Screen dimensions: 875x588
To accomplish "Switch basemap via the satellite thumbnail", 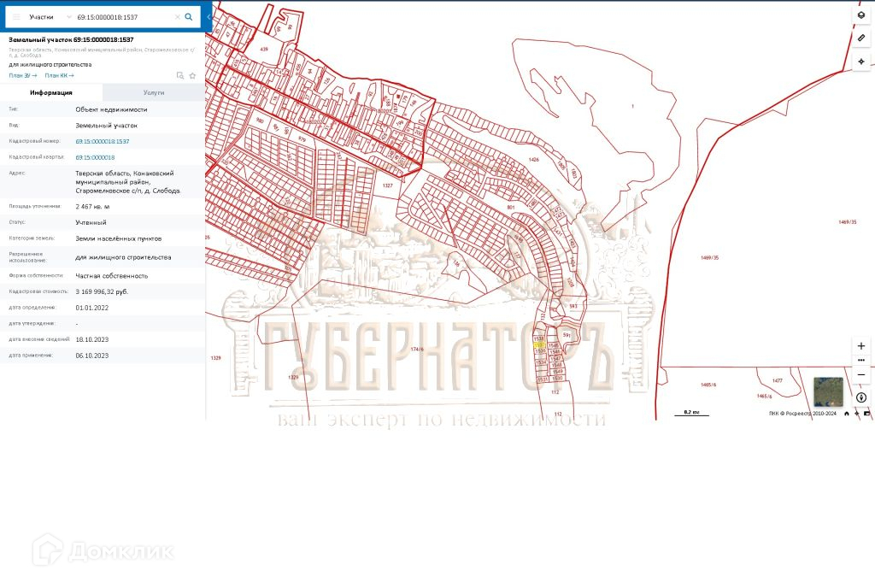I will tap(829, 392).
